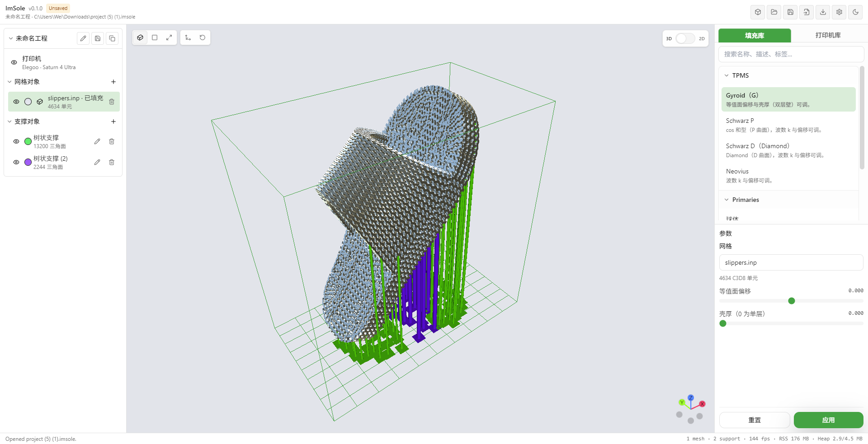Screen dimensions: 868x444
Task: Click the save icon beside 未命名工程
Action: [x=98, y=38]
